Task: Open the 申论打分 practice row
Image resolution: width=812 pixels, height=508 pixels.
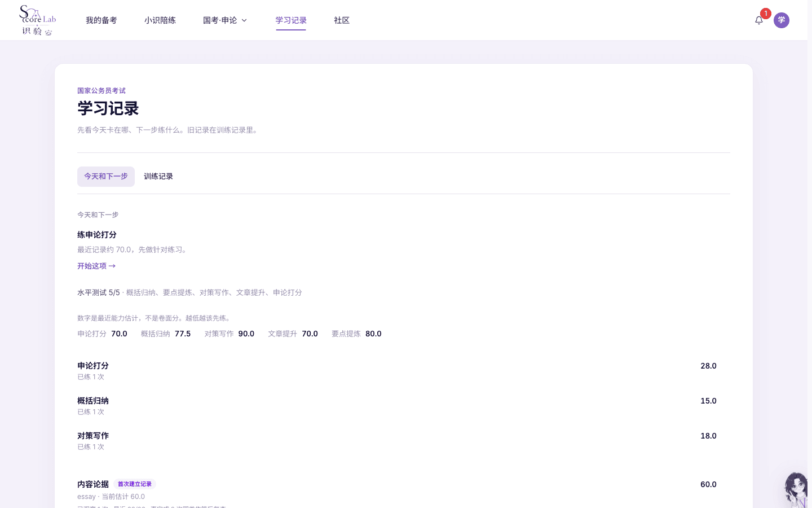Action: (x=404, y=370)
